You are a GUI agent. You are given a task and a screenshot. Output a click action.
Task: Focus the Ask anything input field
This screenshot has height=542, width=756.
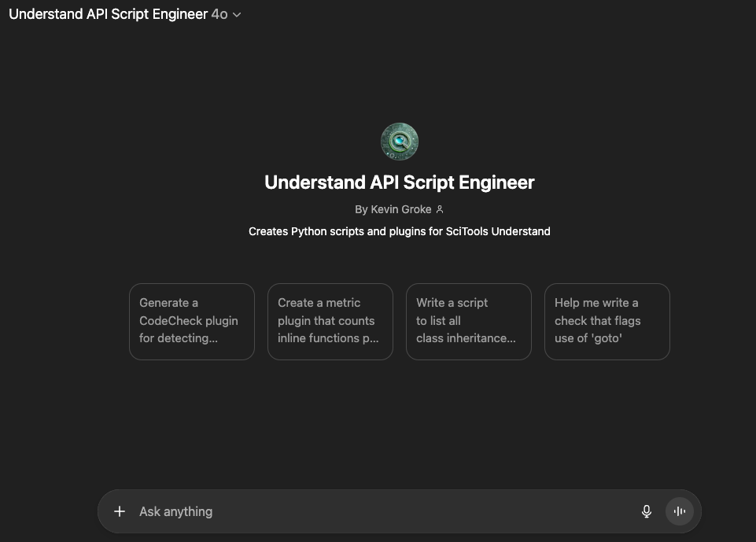pyautogui.click(x=378, y=511)
